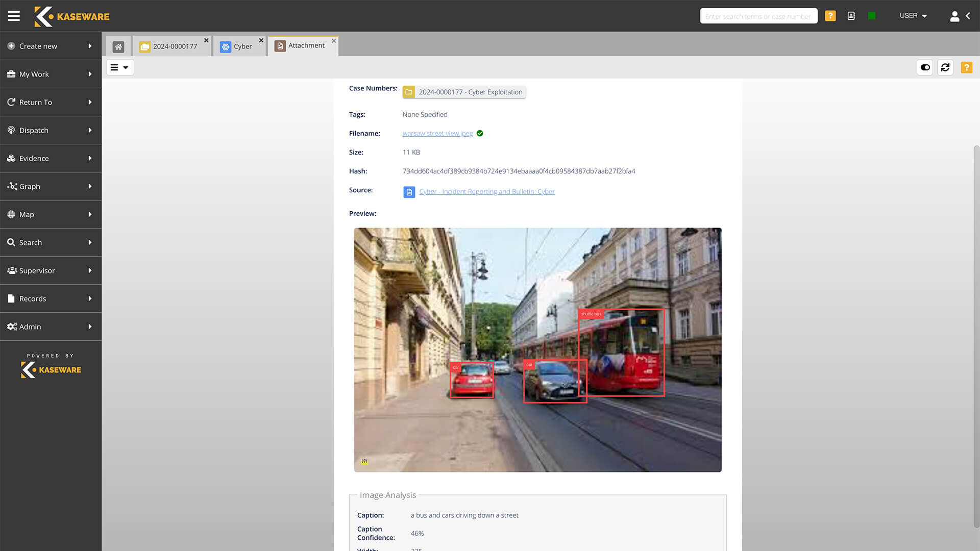Open the hamburger main menu
This screenshot has width=980, height=551.
[x=14, y=16]
